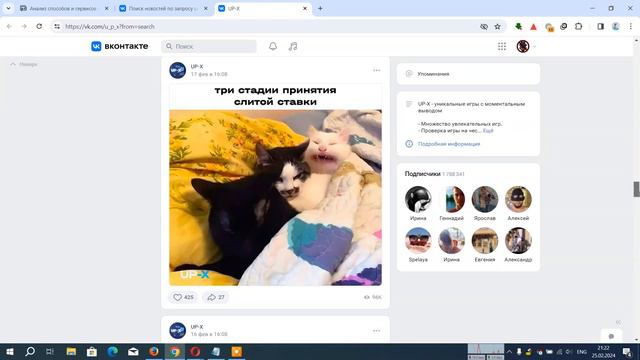The width and height of the screenshot is (640, 360).
Task: Switch to the first browser tab
Action: 63,8
